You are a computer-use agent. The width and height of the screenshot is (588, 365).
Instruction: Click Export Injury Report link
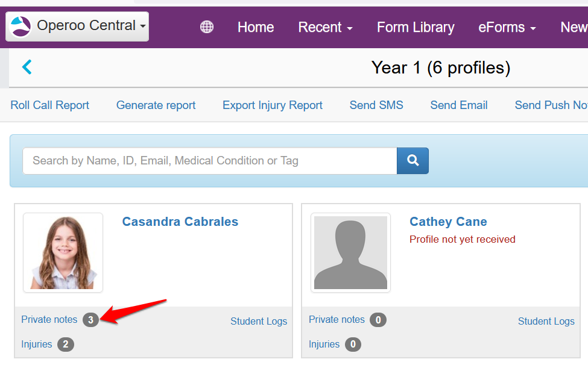273,105
